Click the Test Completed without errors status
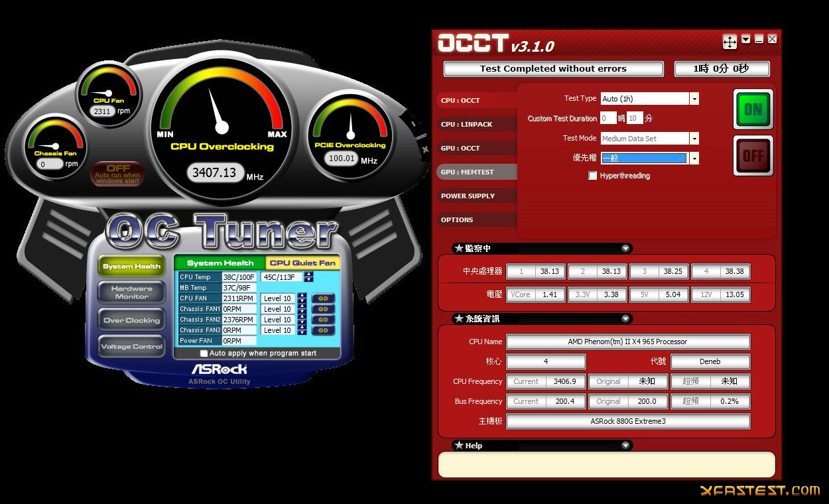Image resolution: width=829 pixels, height=504 pixels. 553,69
